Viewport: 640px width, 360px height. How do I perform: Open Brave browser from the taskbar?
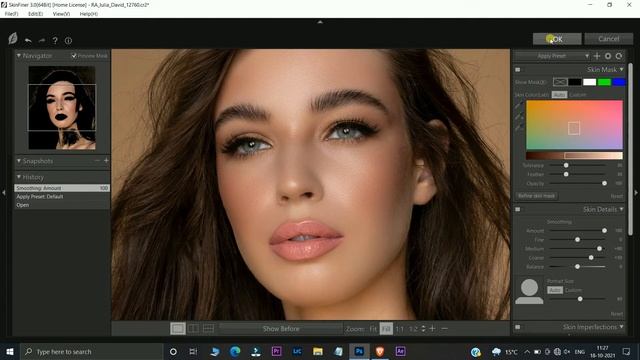coord(380,351)
